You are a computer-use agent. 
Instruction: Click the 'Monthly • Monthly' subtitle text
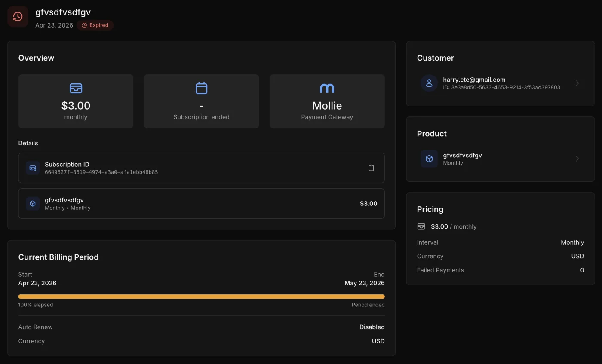tap(68, 208)
